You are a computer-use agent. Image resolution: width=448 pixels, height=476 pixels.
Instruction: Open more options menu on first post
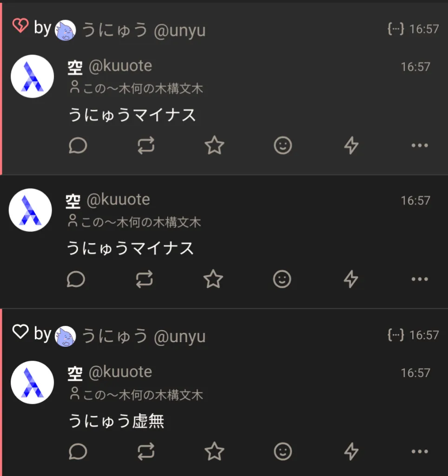[420, 145]
